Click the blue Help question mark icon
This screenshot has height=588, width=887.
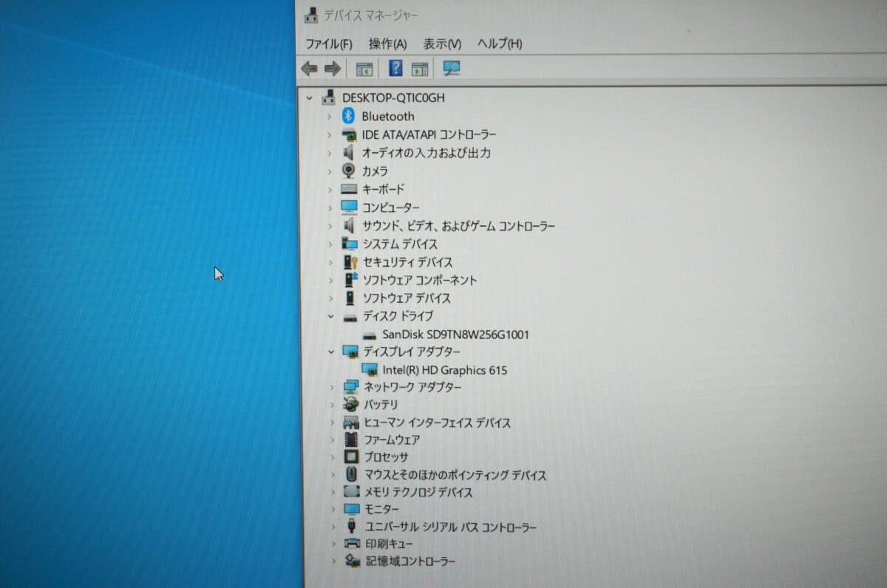pos(395,69)
